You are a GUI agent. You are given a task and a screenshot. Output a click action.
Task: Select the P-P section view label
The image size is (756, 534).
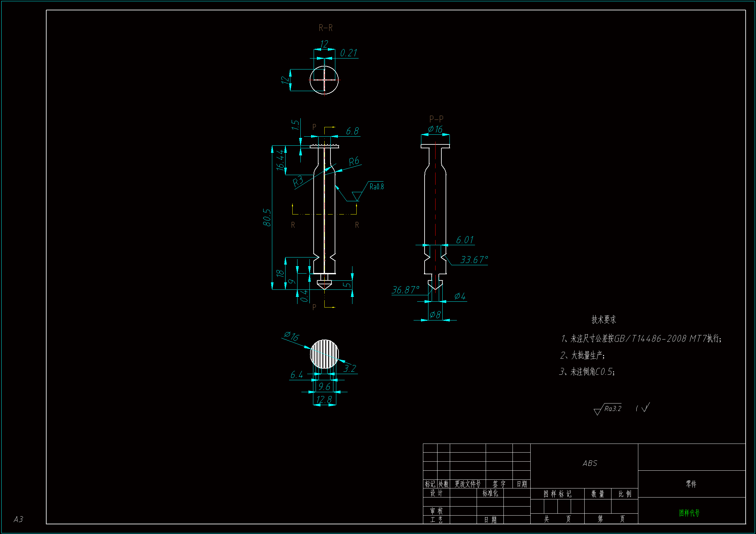click(436, 119)
